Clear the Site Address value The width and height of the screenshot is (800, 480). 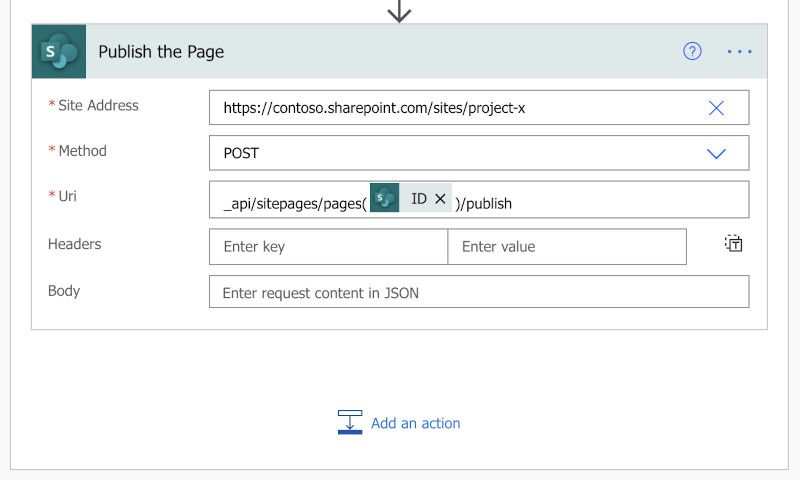(x=716, y=108)
